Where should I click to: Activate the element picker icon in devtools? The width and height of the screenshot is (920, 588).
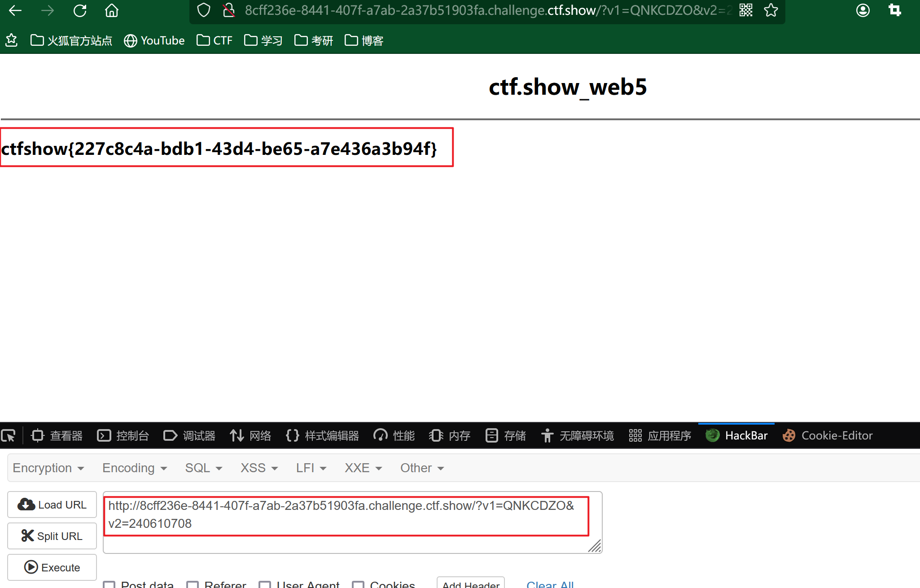click(x=9, y=435)
